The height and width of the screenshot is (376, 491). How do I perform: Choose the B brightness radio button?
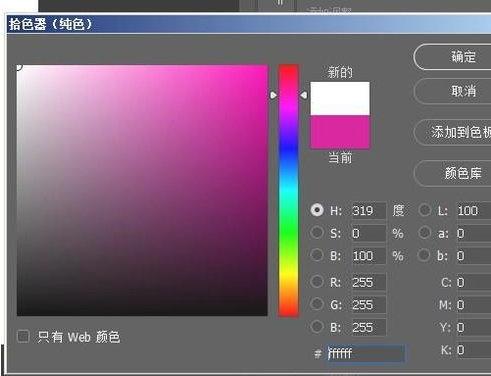pos(317,255)
